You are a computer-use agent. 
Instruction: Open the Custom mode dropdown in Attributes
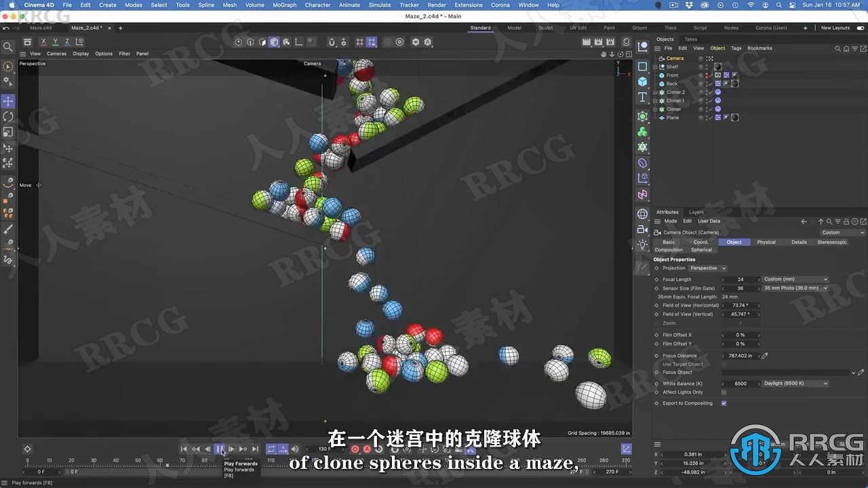click(x=843, y=232)
